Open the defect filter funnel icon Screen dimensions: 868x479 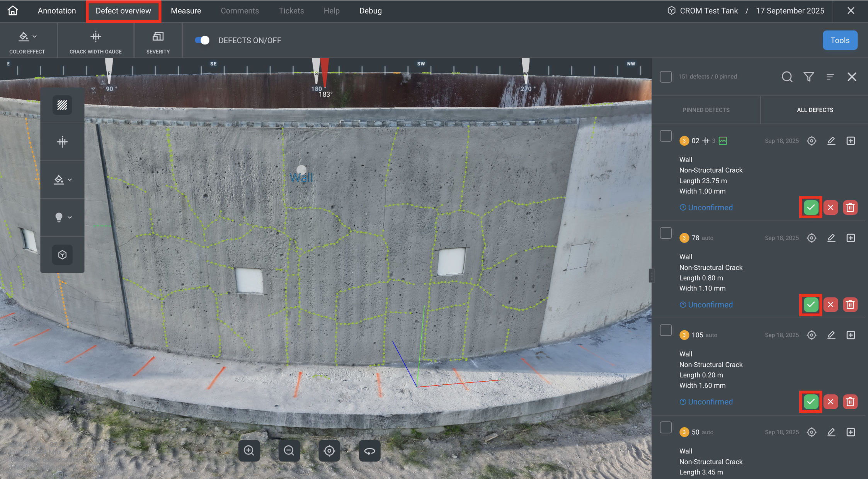808,77
